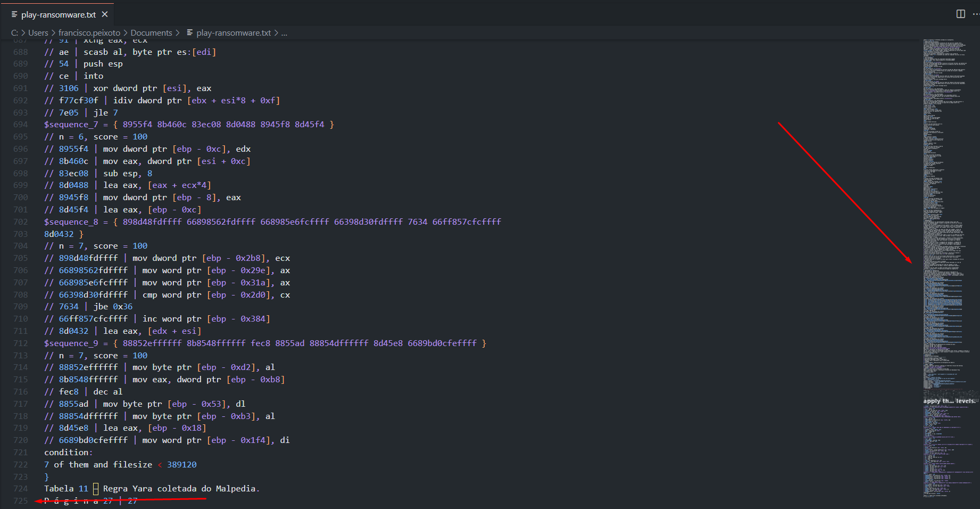Viewport: 980px width, 509px height.
Task: Click '7 of them and filesize' text
Action: tap(98, 464)
